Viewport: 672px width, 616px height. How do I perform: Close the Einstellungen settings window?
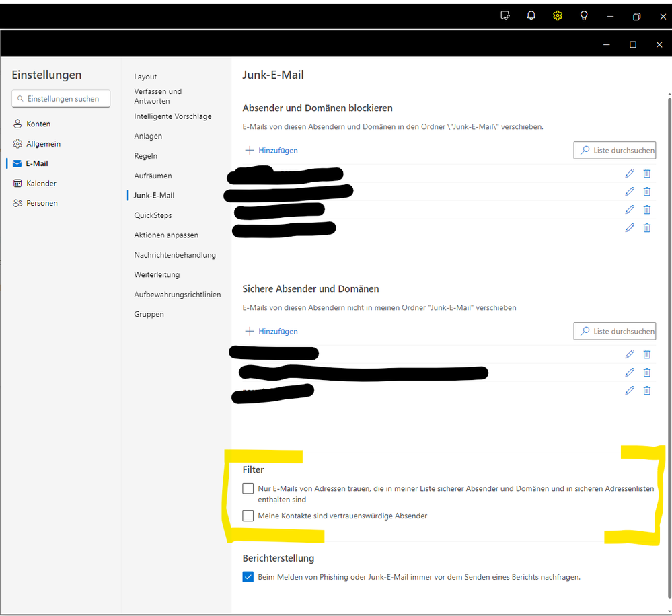(x=659, y=44)
